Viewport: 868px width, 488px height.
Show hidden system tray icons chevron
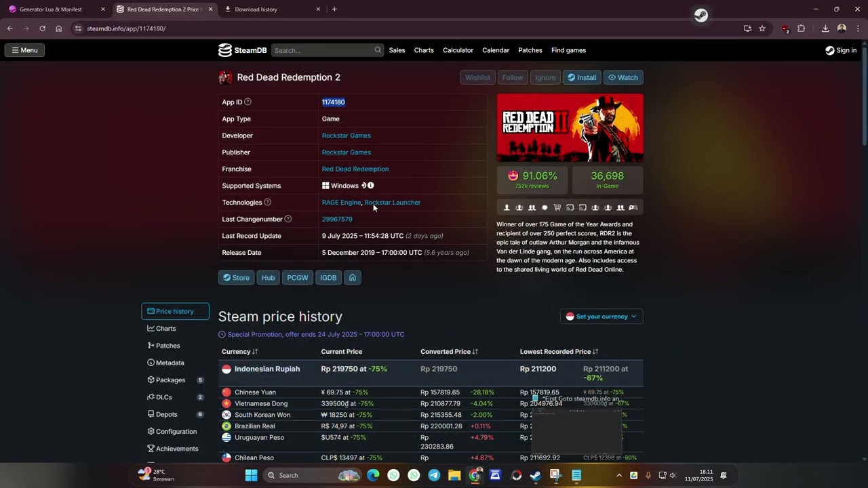click(618, 475)
